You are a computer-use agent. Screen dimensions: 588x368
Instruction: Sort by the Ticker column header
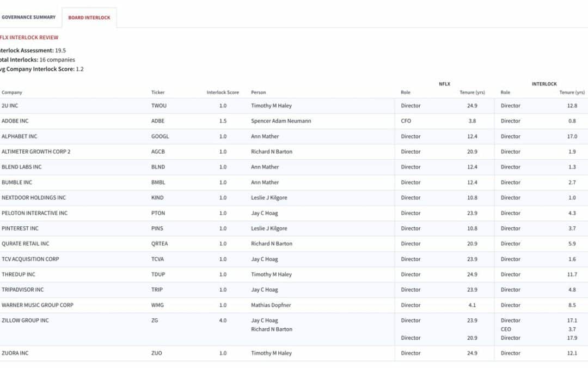(158, 92)
